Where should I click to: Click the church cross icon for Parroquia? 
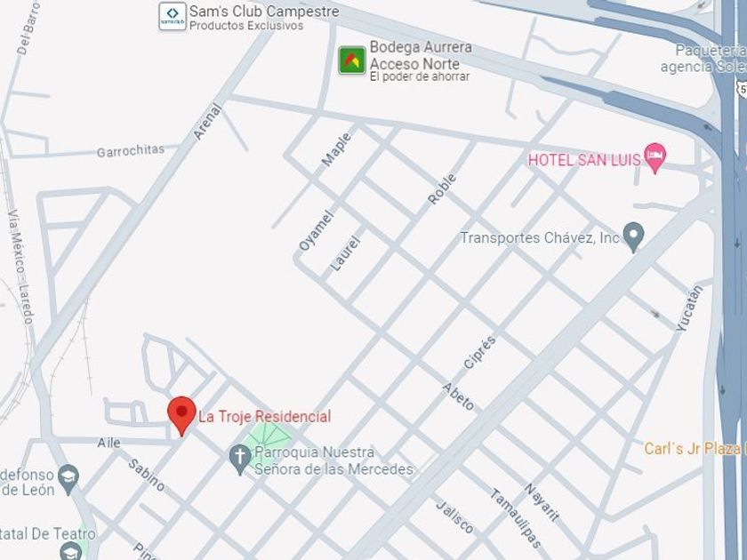click(x=240, y=460)
